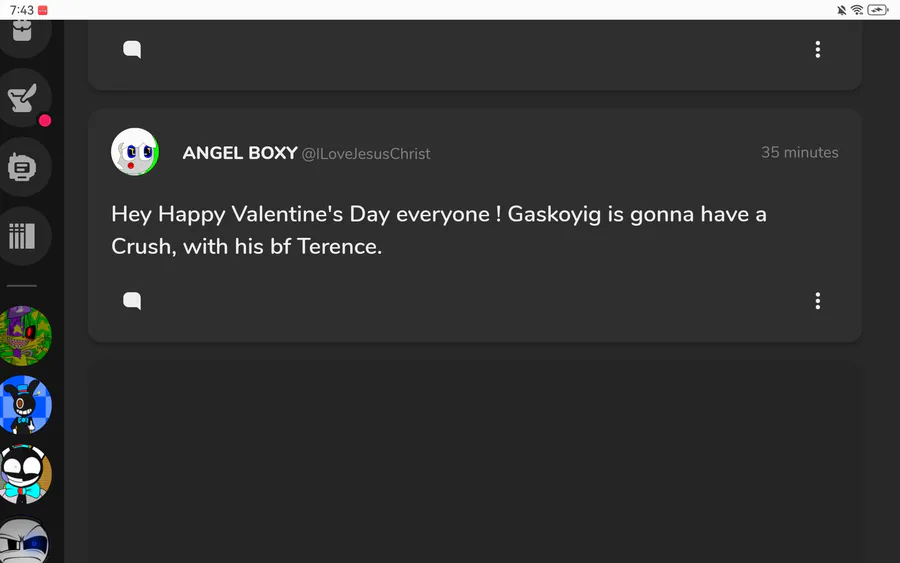
Task: Open three-dot menu on ANGEL BOXY's post
Action: pos(818,300)
